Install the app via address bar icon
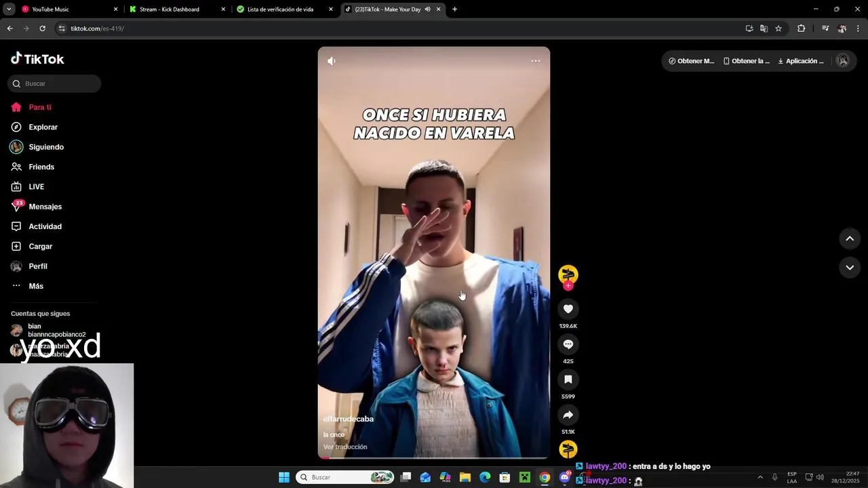Screen dimensions: 868x488 [749, 28]
